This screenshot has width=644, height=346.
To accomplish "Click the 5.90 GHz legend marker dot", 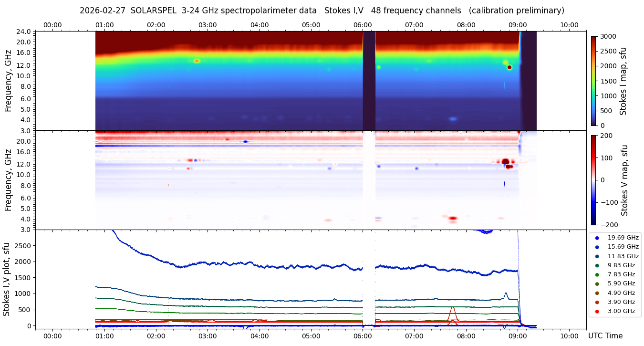I will pos(597,284).
